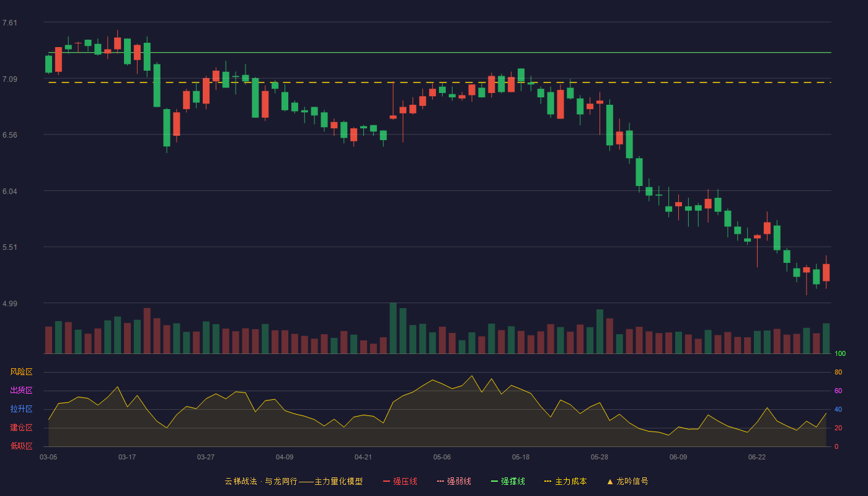The image size is (868, 496).
Task: Click the 5.51 price axis label
Action: [x=10, y=247]
